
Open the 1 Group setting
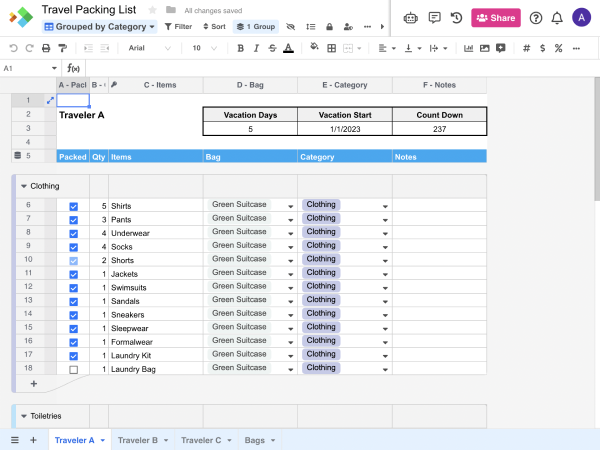point(256,27)
